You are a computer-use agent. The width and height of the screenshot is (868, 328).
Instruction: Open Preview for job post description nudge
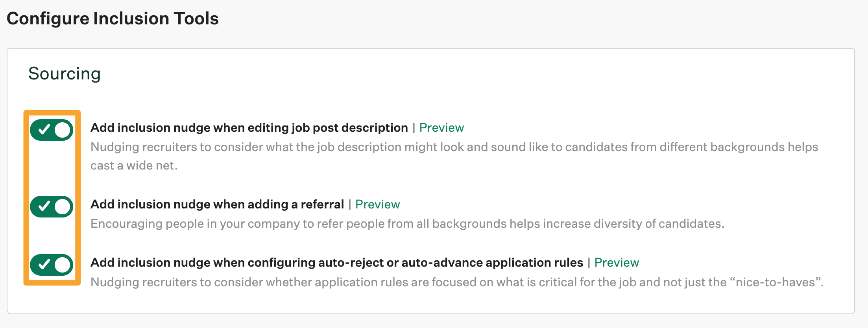pos(441,128)
